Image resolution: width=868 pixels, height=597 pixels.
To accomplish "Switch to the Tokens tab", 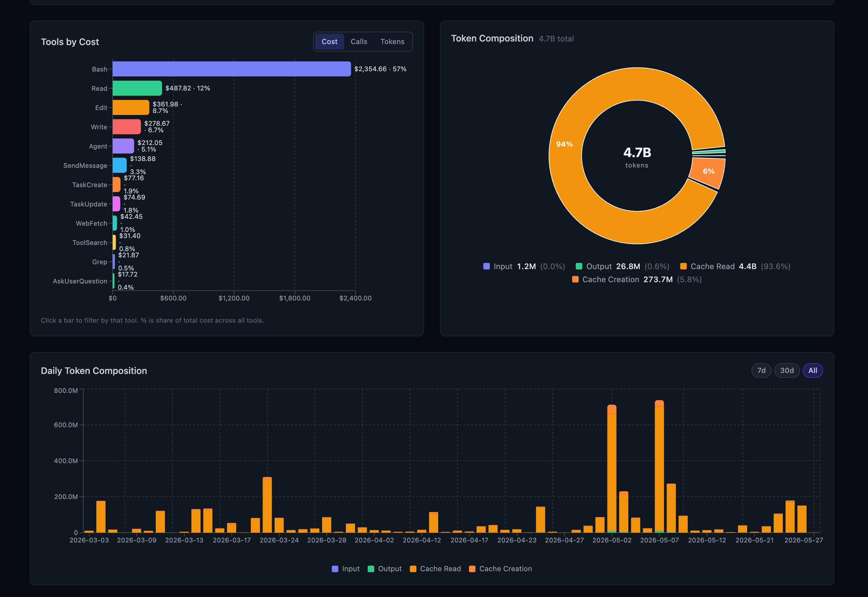I will pyautogui.click(x=392, y=41).
